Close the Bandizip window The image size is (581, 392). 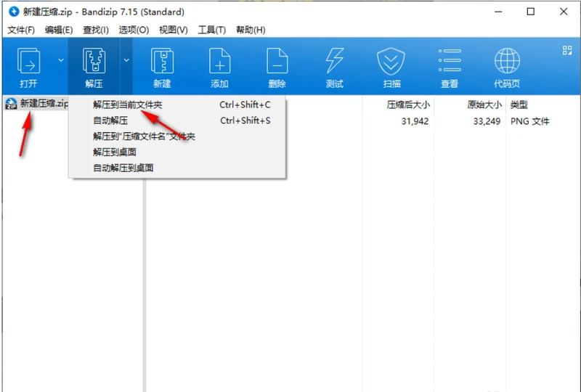point(564,12)
